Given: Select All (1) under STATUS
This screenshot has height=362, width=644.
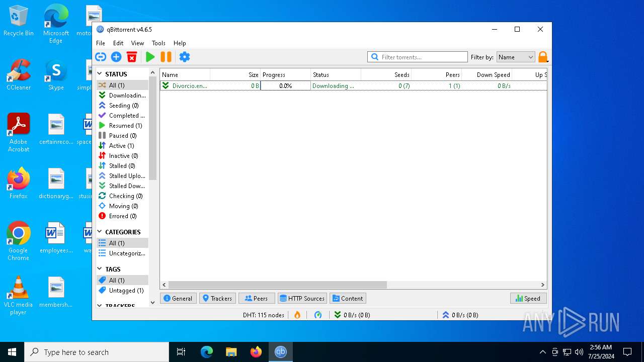Looking at the screenshot, I should tap(122, 85).
